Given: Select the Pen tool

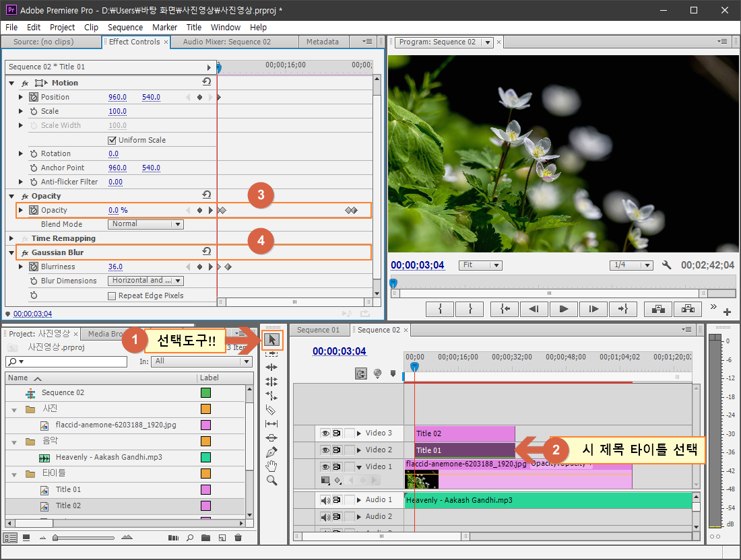Looking at the screenshot, I should pyautogui.click(x=271, y=452).
